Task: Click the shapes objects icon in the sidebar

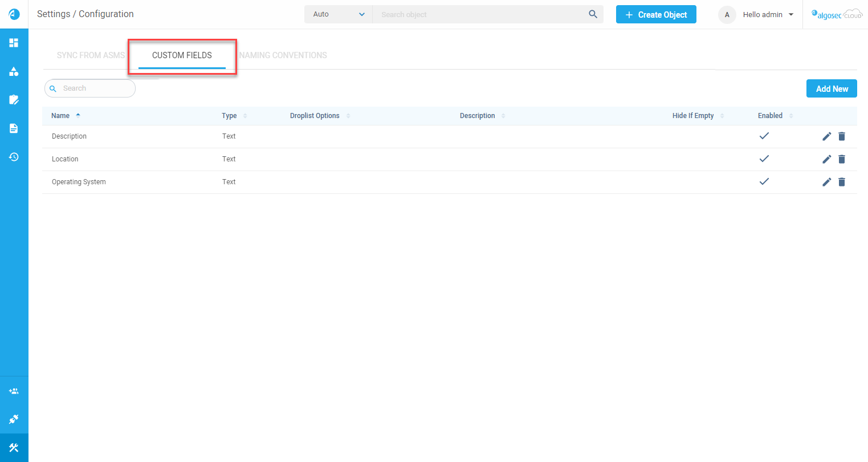Action: pos(14,71)
